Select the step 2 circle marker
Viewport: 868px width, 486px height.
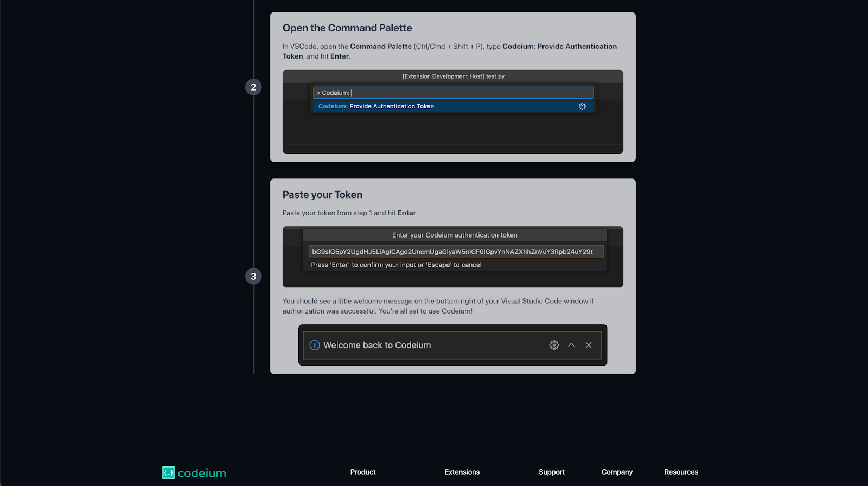tap(253, 87)
